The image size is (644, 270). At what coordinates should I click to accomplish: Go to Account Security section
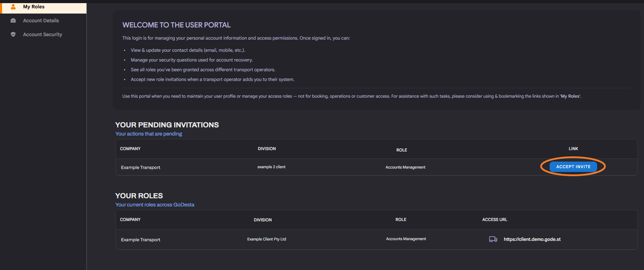click(43, 34)
